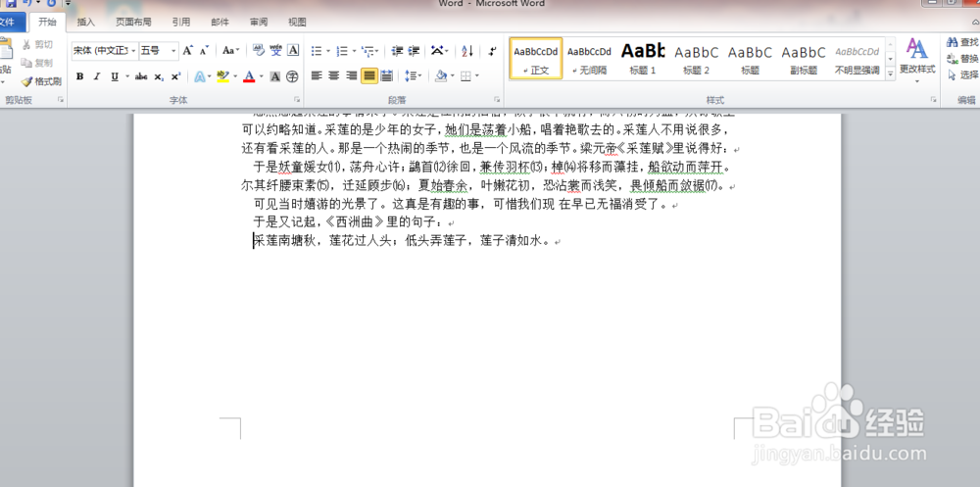Image resolution: width=980 pixels, height=487 pixels.
Task: Apply superscript formatting (x²)
Action: (x=175, y=76)
